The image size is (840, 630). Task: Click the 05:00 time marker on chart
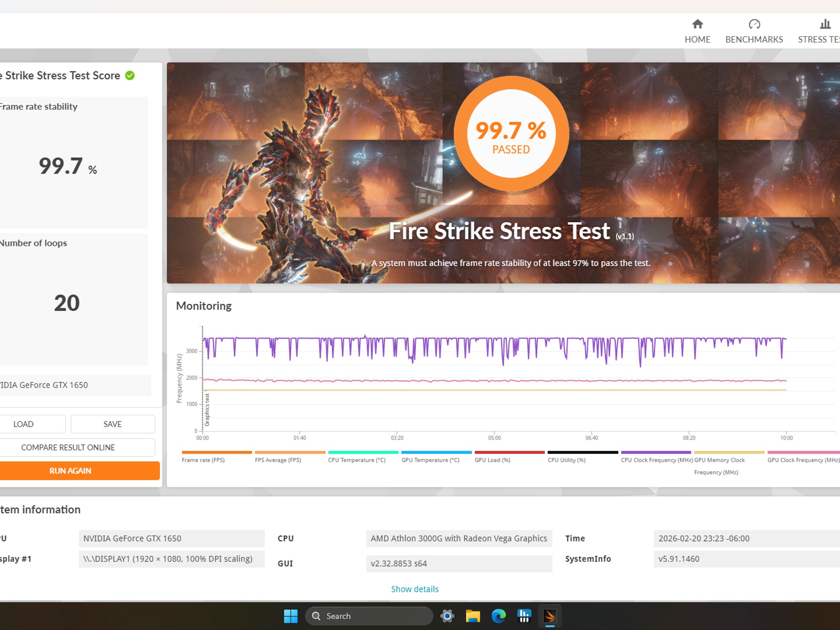[494, 438]
